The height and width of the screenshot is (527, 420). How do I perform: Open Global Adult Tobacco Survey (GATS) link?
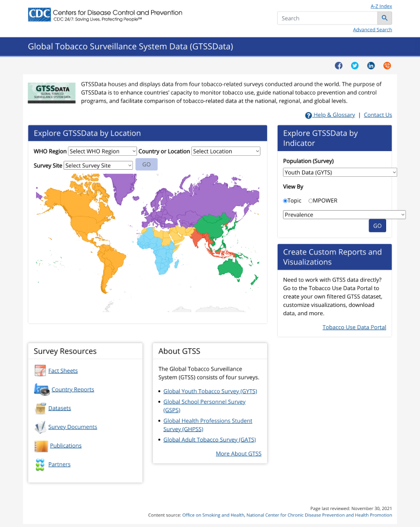tap(209, 439)
